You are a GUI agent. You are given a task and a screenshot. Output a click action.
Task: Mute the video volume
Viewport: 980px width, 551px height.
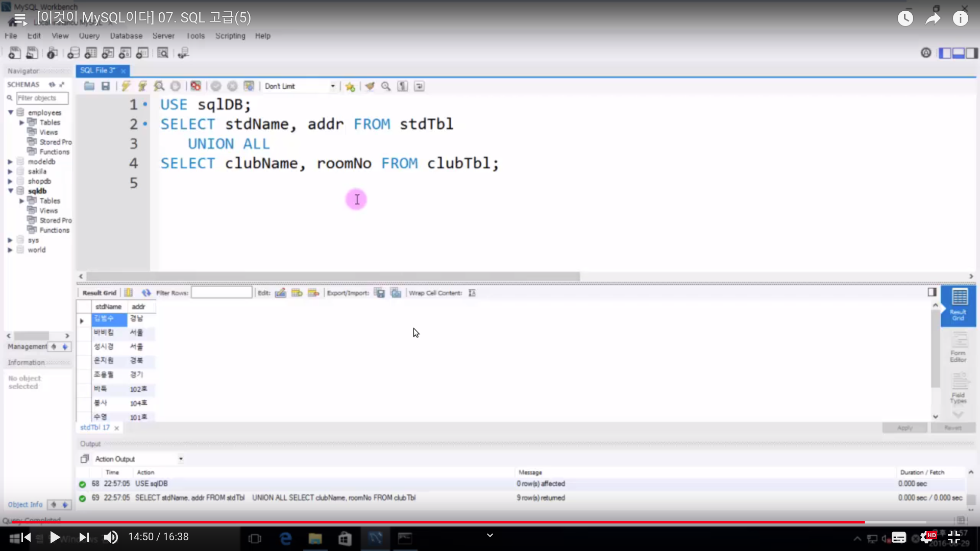tap(111, 537)
